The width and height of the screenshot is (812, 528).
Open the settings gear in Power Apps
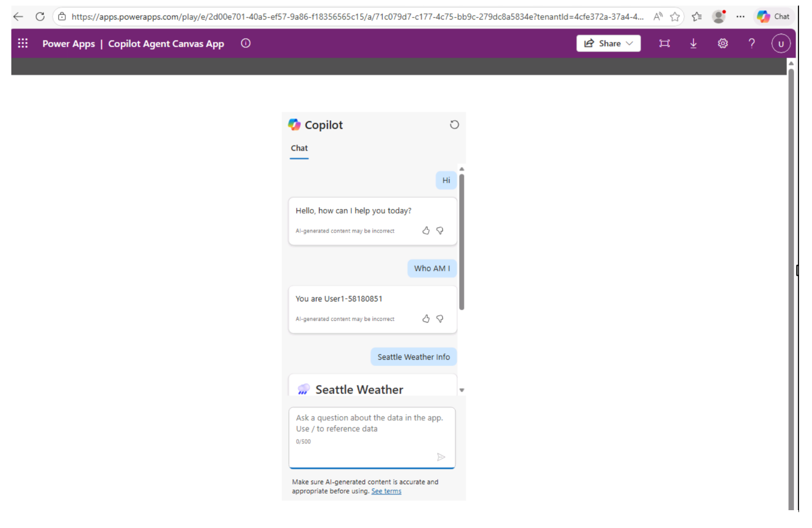(x=722, y=43)
